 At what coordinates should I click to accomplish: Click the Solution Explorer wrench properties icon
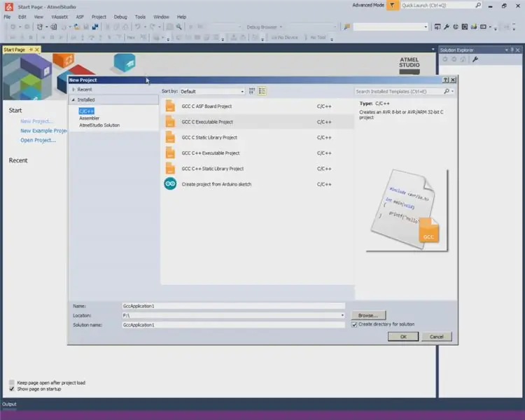click(x=475, y=59)
